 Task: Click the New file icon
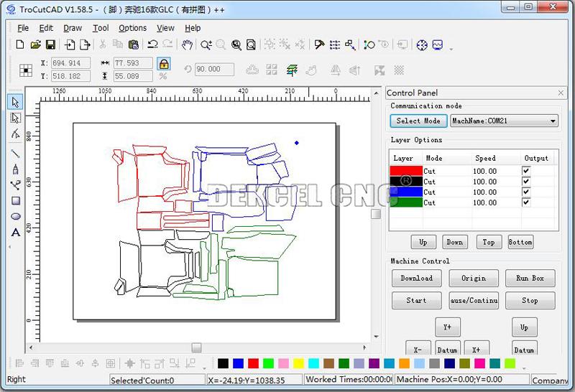(20, 45)
